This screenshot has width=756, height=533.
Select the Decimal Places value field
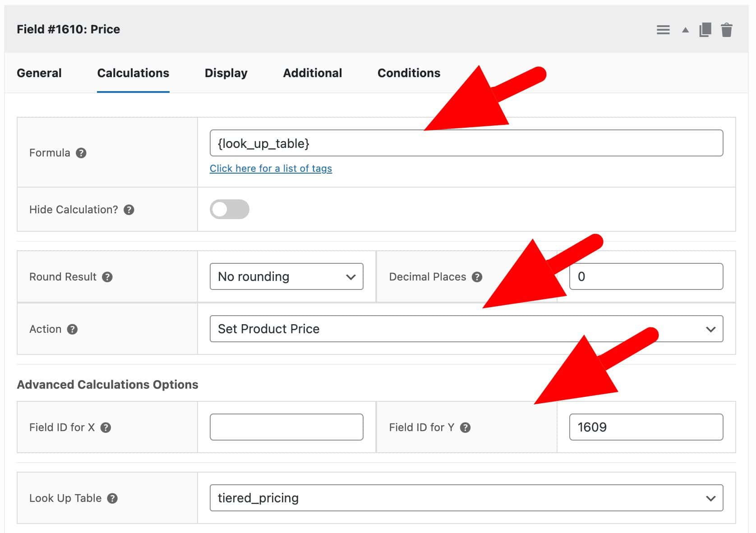coord(646,276)
